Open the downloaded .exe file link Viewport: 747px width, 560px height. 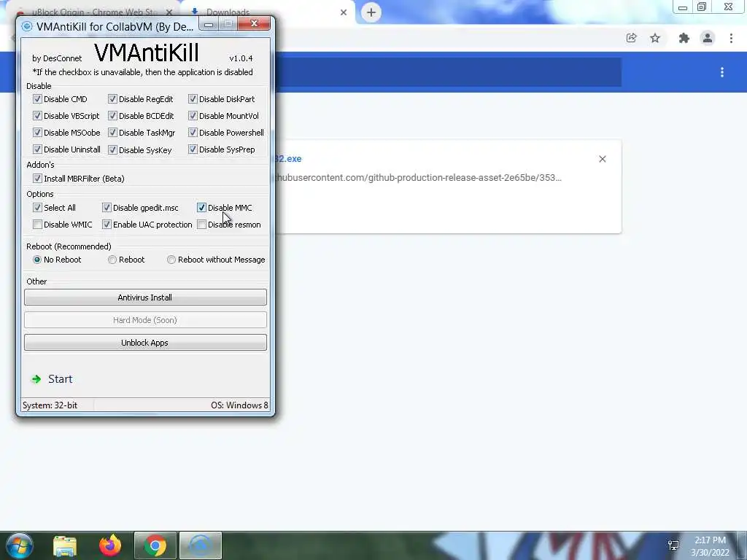click(288, 158)
